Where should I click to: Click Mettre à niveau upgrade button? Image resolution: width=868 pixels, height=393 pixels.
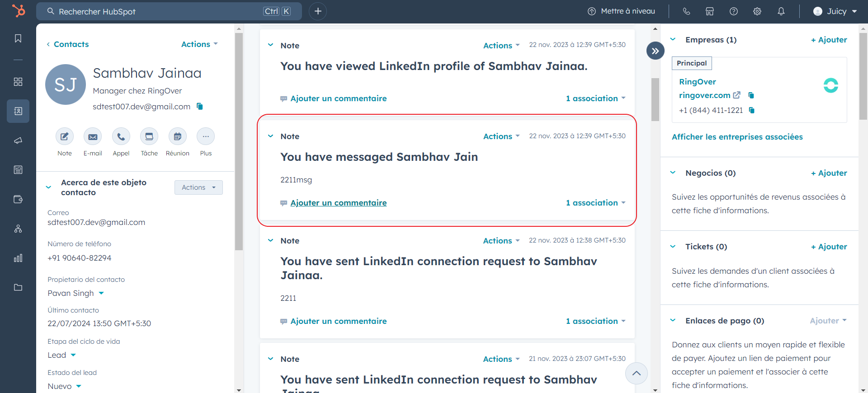tap(621, 11)
